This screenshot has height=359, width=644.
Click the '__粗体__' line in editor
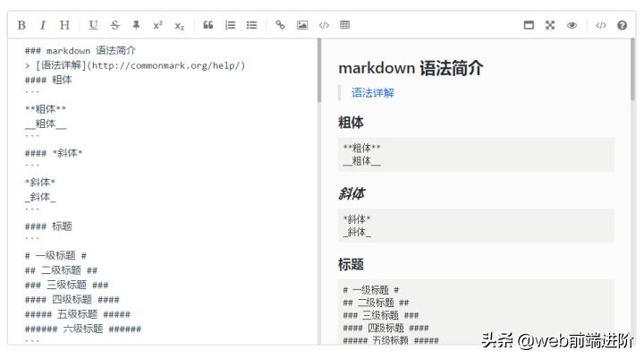(46, 124)
